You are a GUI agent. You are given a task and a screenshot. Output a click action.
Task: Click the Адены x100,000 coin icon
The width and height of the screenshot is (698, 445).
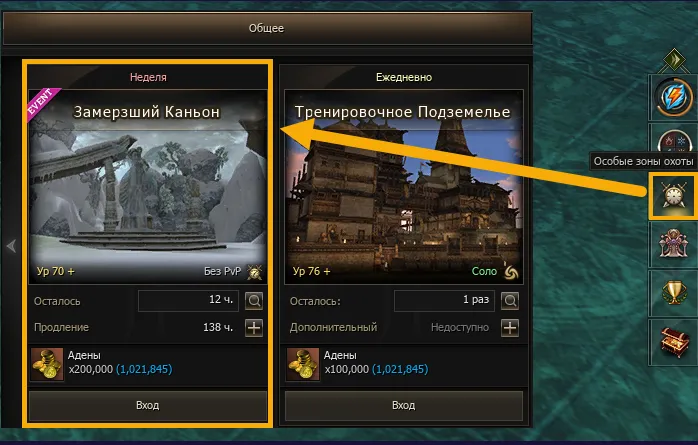point(303,364)
